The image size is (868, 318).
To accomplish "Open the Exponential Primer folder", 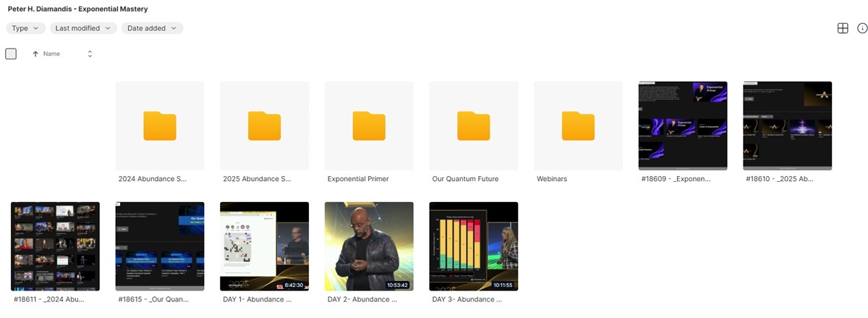I will click(x=369, y=126).
